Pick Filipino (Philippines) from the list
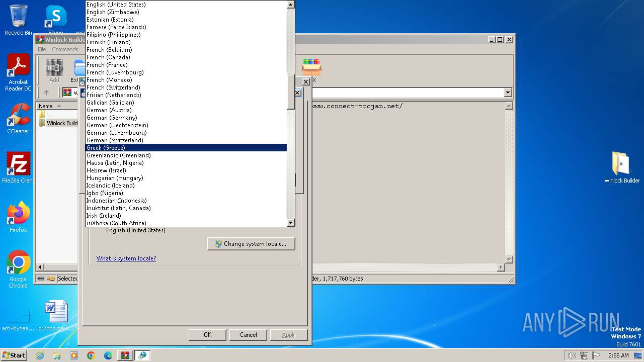This screenshot has width=644, height=362. click(186, 35)
